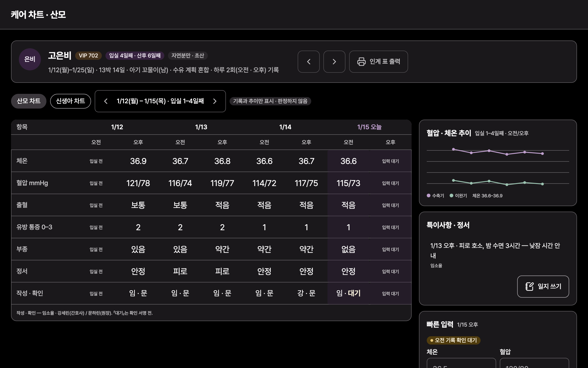This screenshot has height=368, width=588.
Task: Select the 1/12 오후 체온 value 36.9
Action: coord(138,161)
